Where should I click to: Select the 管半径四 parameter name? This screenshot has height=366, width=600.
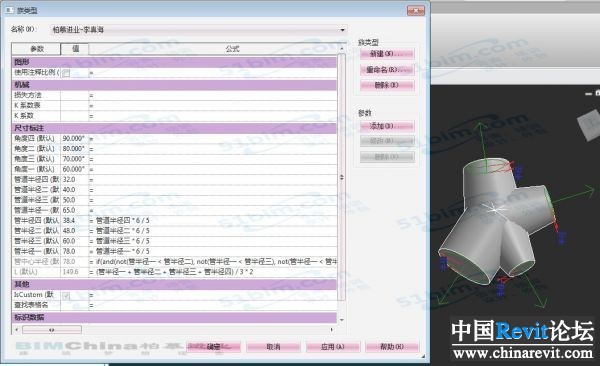(x=36, y=221)
